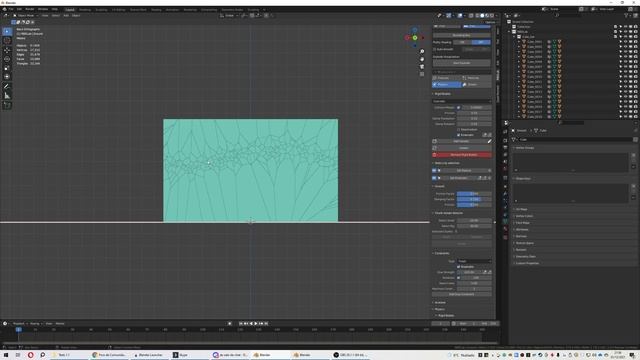Expand the Custom Properties panel

coord(527,263)
